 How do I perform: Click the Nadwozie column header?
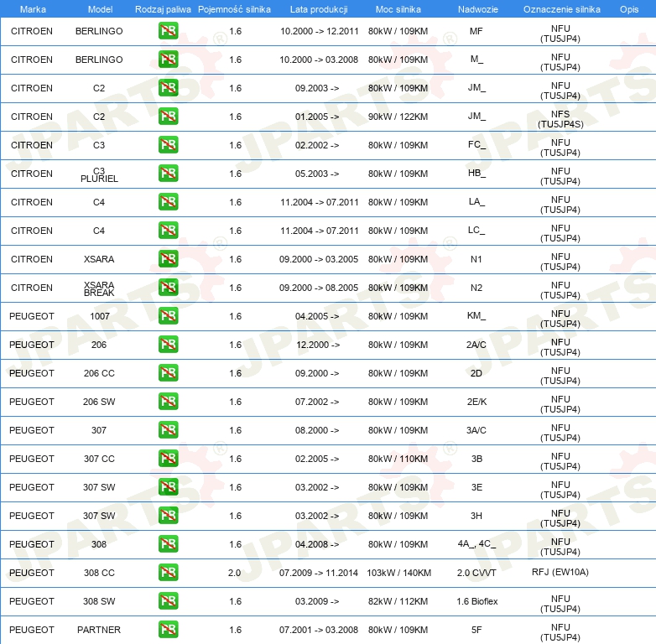(x=478, y=9)
